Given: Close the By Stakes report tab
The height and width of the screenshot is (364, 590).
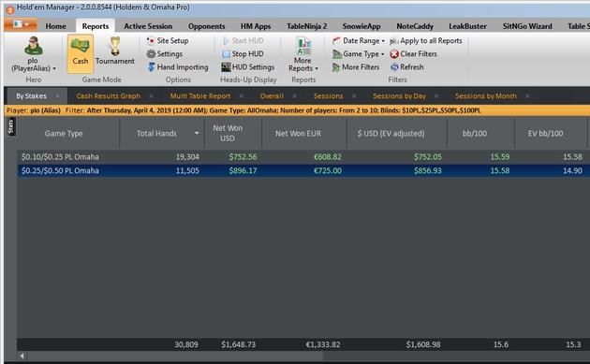Looking at the screenshot, I should [x=57, y=96].
